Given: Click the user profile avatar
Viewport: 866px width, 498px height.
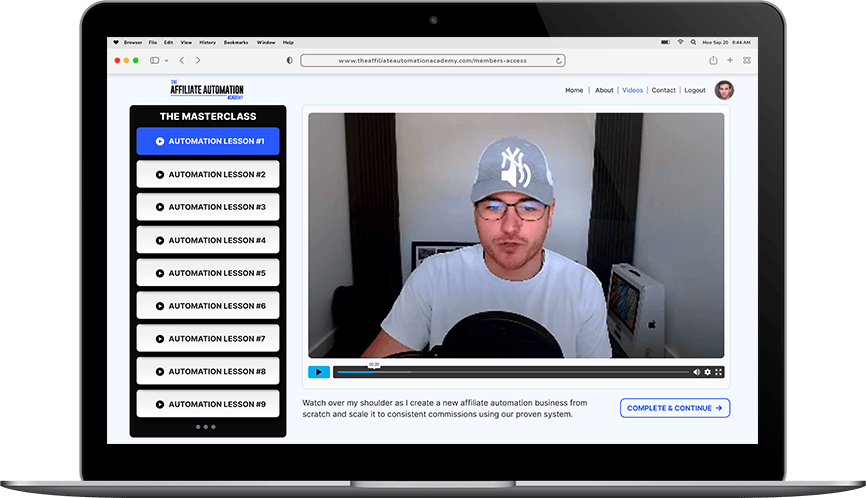Looking at the screenshot, I should point(724,90).
